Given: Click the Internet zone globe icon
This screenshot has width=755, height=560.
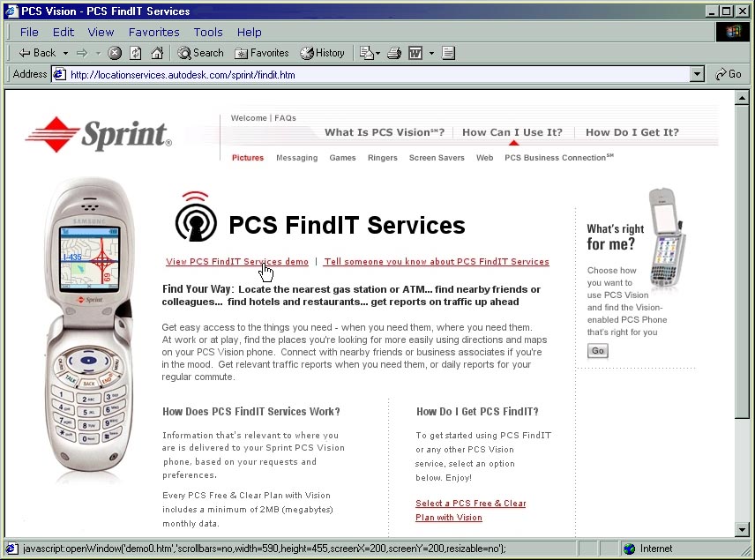Looking at the screenshot, I should coord(629,549).
